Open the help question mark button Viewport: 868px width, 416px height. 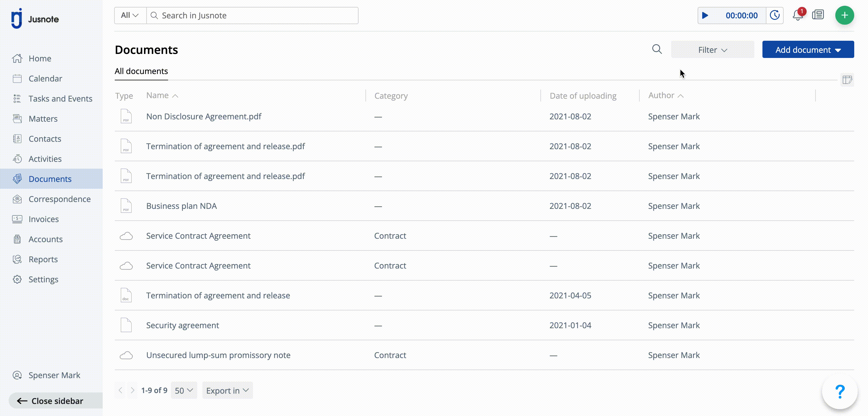[840, 391]
